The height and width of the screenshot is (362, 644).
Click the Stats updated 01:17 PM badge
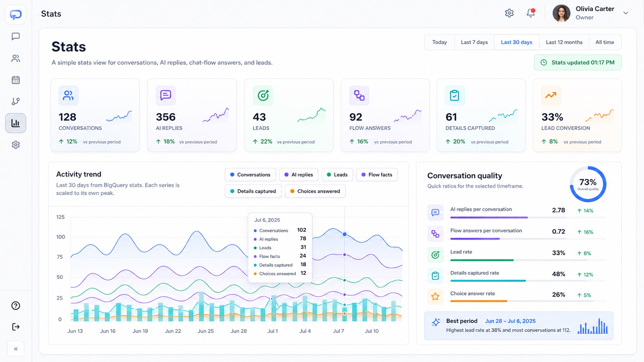point(578,62)
